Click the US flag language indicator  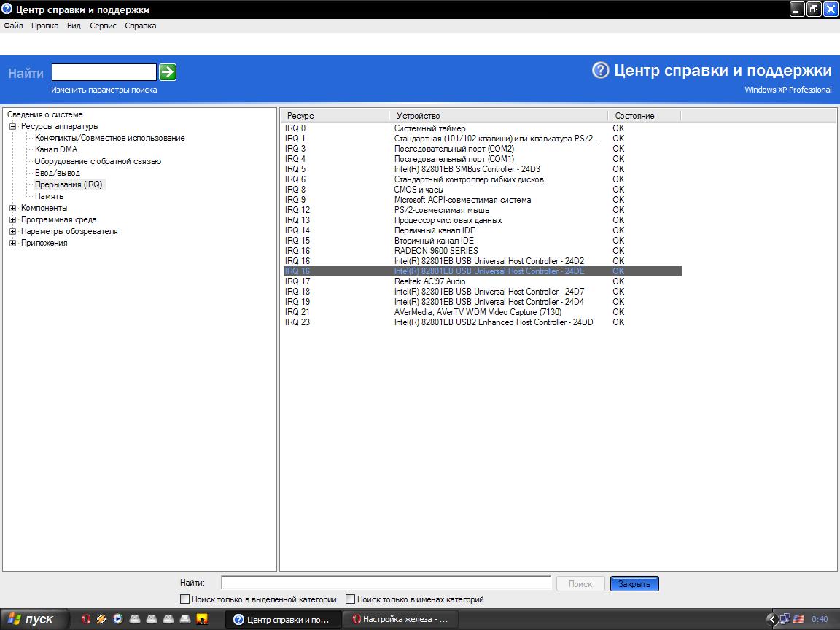[x=799, y=619]
